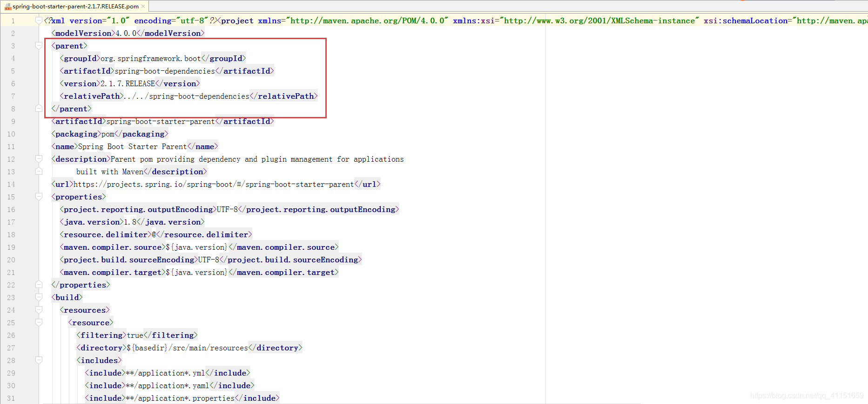868x404 pixels.
Task: Click the fold end marker at line 8
Action: (x=39, y=109)
